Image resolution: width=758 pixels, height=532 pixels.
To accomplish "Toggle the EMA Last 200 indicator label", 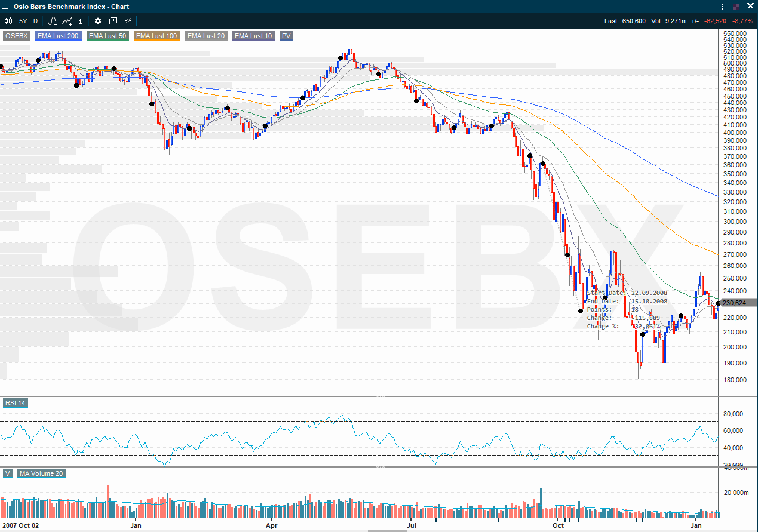I will point(58,36).
